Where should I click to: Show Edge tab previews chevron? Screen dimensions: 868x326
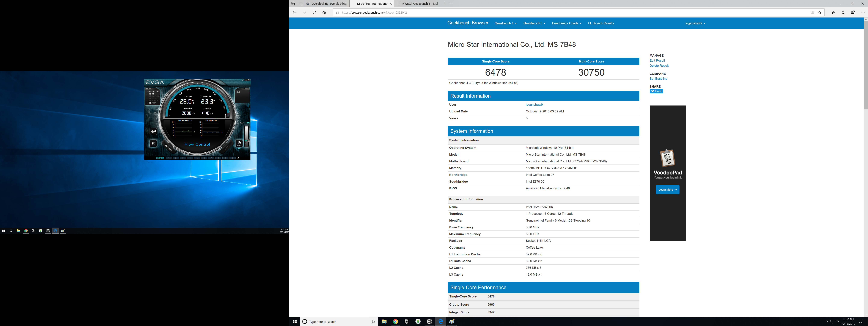tap(451, 4)
